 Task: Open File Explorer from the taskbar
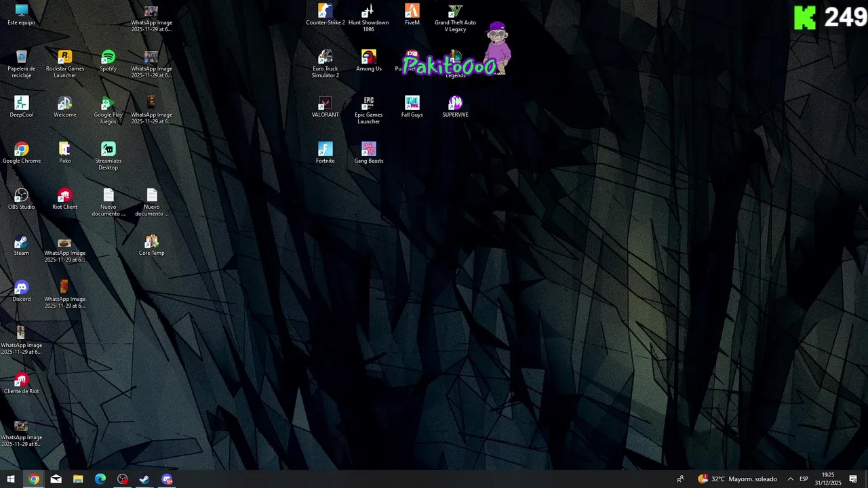pos(78,479)
